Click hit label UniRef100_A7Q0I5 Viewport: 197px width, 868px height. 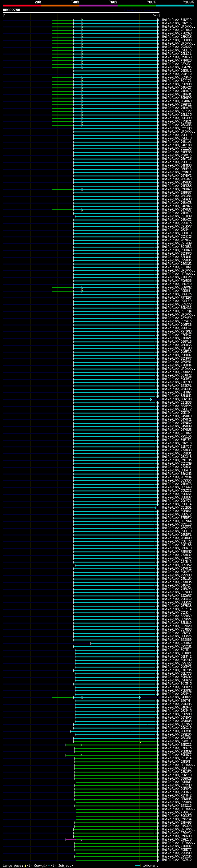pyautogui.click(x=177, y=812)
